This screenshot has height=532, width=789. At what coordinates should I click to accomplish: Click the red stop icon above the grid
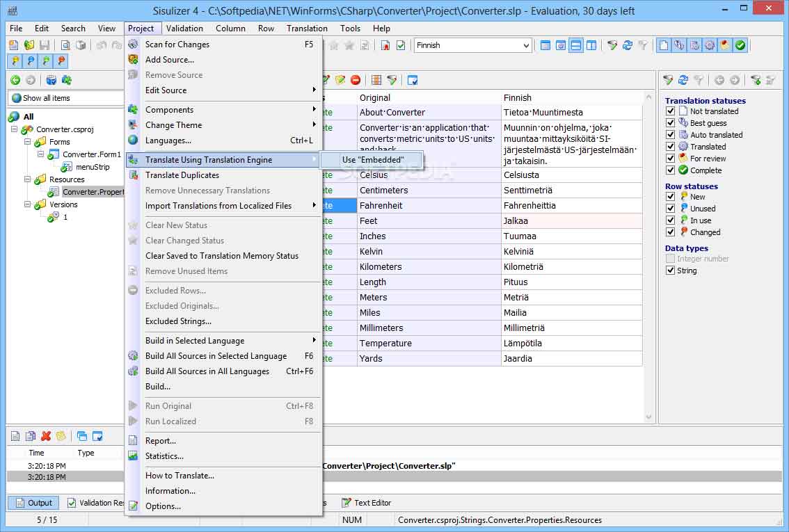(x=356, y=80)
